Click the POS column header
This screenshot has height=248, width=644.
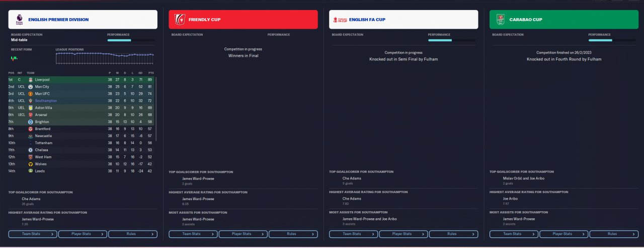pos(11,73)
